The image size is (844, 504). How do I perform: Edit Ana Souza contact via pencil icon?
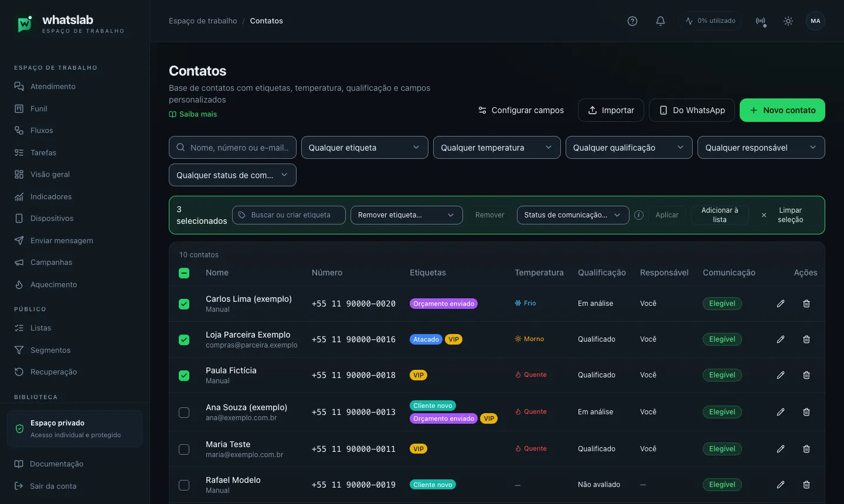tap(781, 412)
